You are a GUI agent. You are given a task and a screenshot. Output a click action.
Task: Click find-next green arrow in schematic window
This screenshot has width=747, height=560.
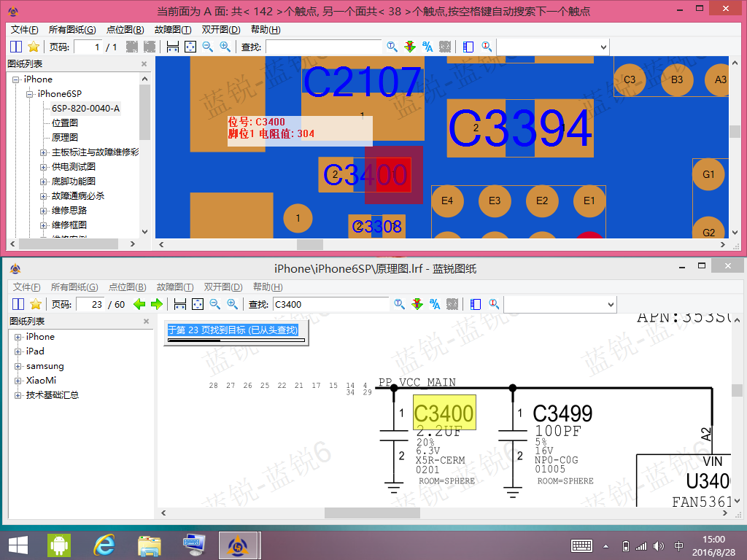coord(417,304)
